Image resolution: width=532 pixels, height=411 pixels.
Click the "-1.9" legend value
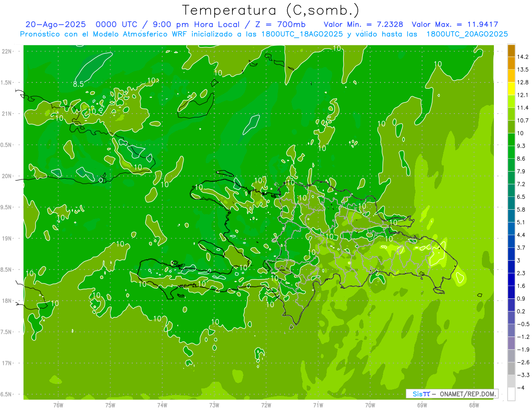click(x=523, y=350)
